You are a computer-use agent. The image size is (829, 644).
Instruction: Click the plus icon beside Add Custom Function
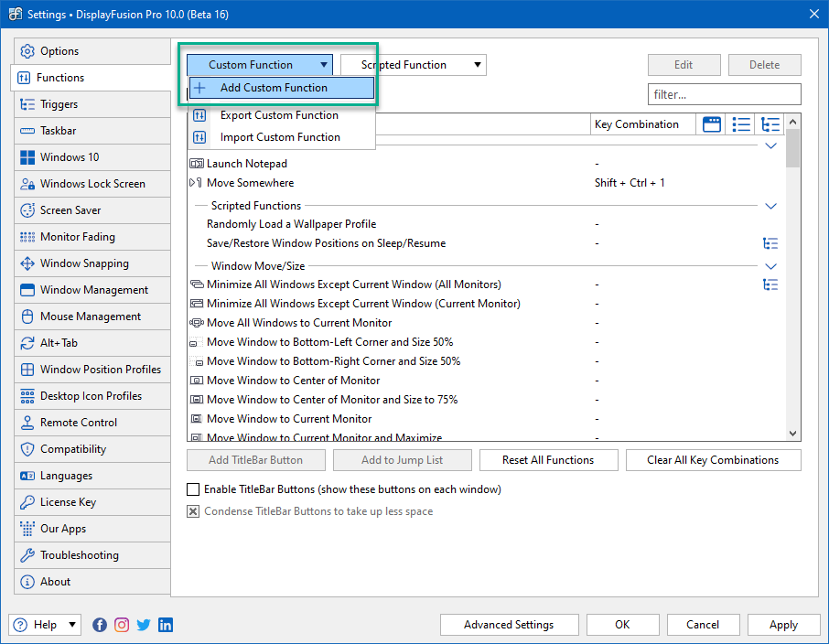199,88
